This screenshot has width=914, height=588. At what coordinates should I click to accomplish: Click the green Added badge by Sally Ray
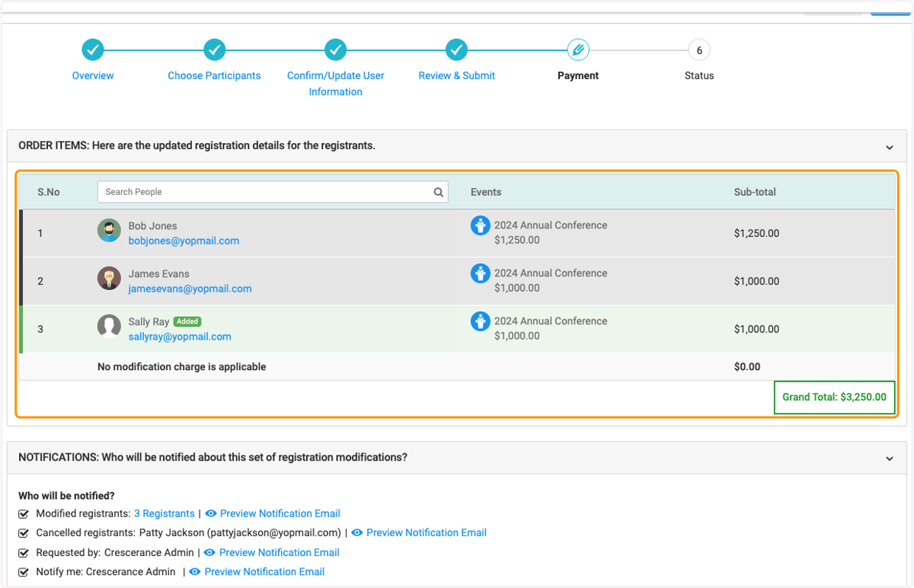pyautogui.click(x=187, y=321)
